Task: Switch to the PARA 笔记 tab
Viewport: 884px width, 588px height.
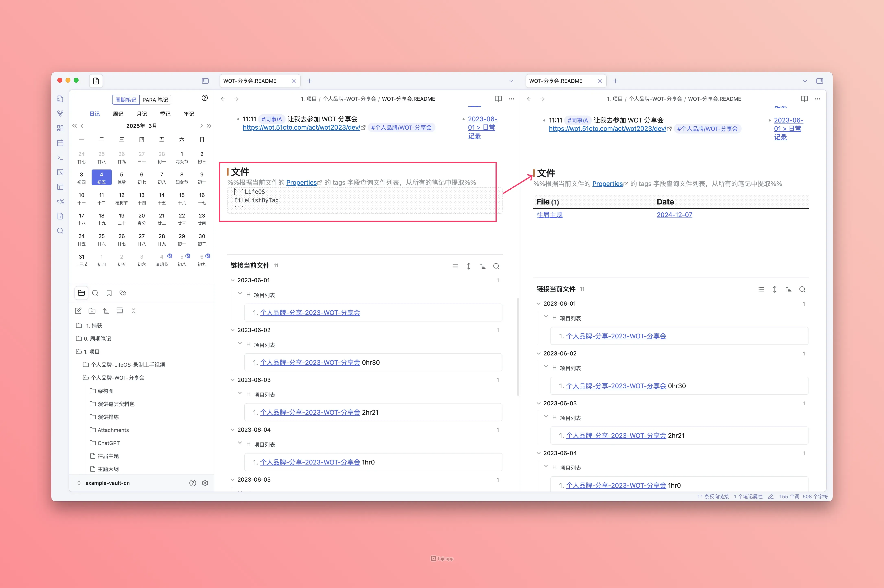Action: (x=155, y=100)
